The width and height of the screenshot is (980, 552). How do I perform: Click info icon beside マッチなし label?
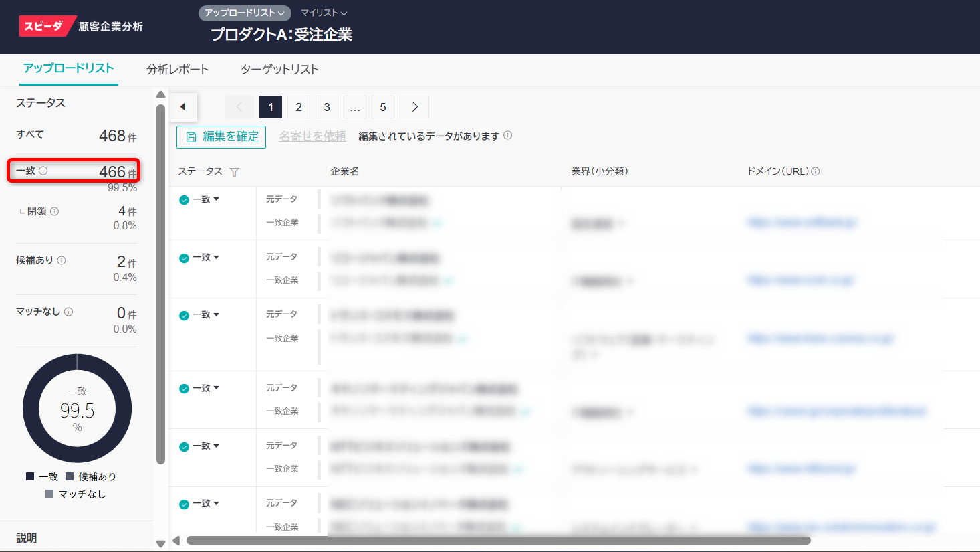click(69, 312)
